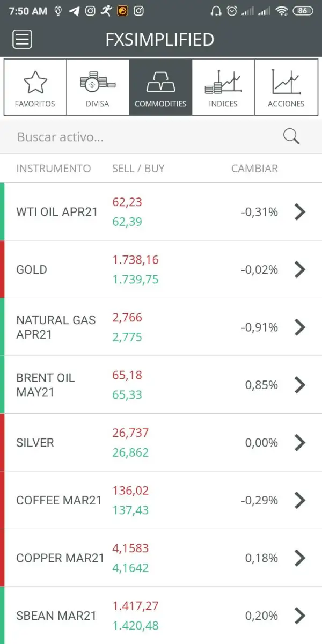This screenshot has height=644, width=322.
Task: Select the Indices chart icon
Action: coord(223,83)
